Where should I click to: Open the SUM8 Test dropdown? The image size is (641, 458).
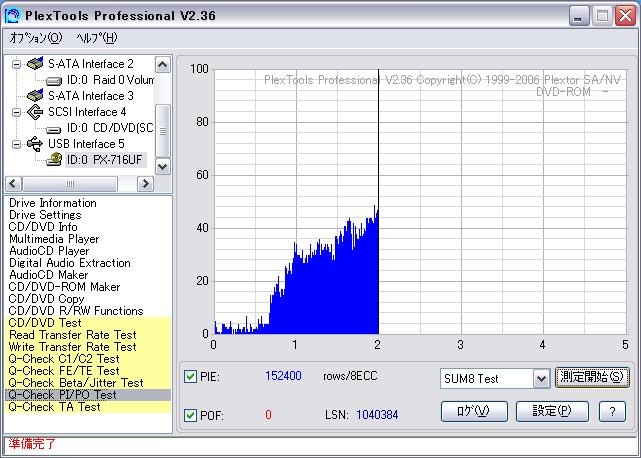pos(541,378)
